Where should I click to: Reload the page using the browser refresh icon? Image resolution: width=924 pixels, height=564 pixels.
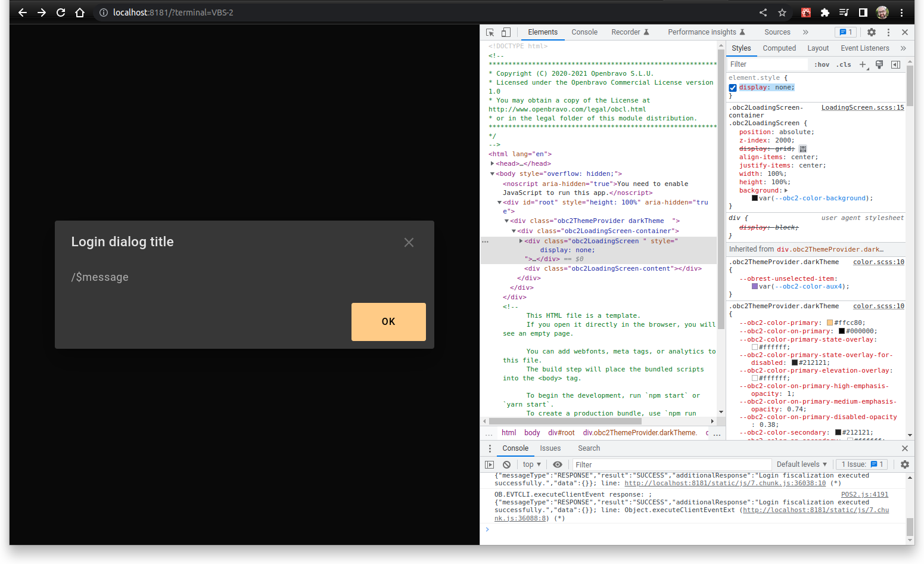pyautogui.click(x=61, y=13)
